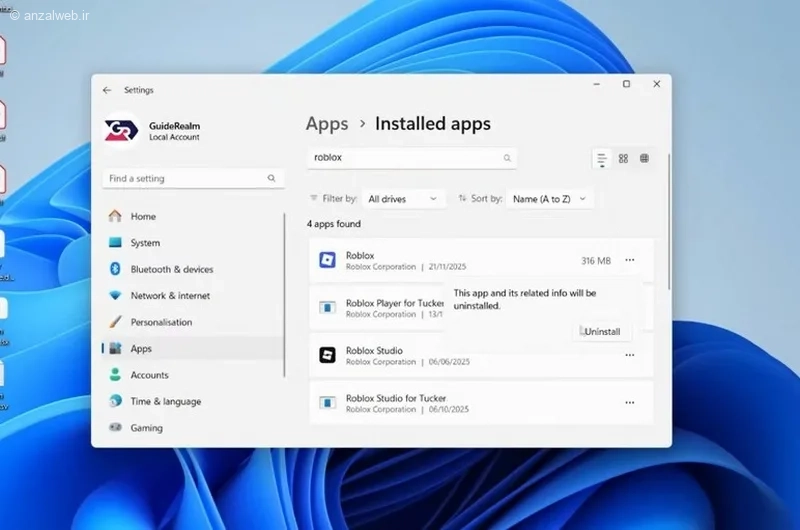The width and height of the screenshot is (800, 530).
Task: Open the 'Name (A to Z)' sort dropdown
Action: [549, 199]
